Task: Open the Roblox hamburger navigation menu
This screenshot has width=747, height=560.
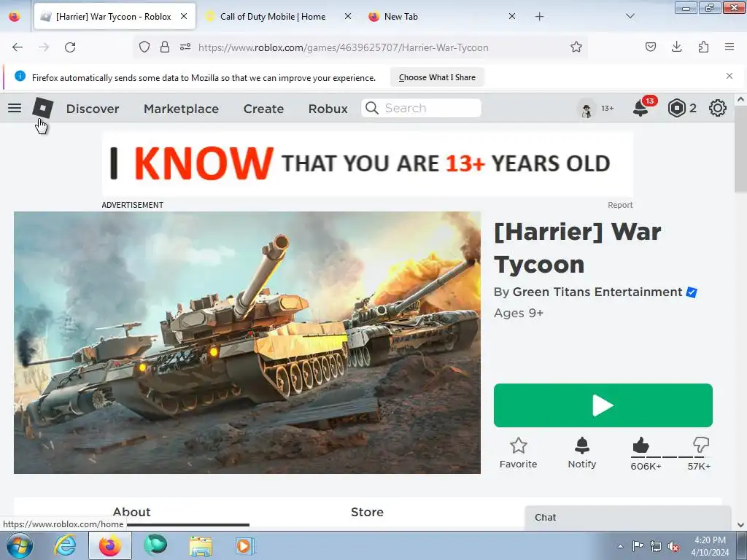Action: click(x=15, y=108)
